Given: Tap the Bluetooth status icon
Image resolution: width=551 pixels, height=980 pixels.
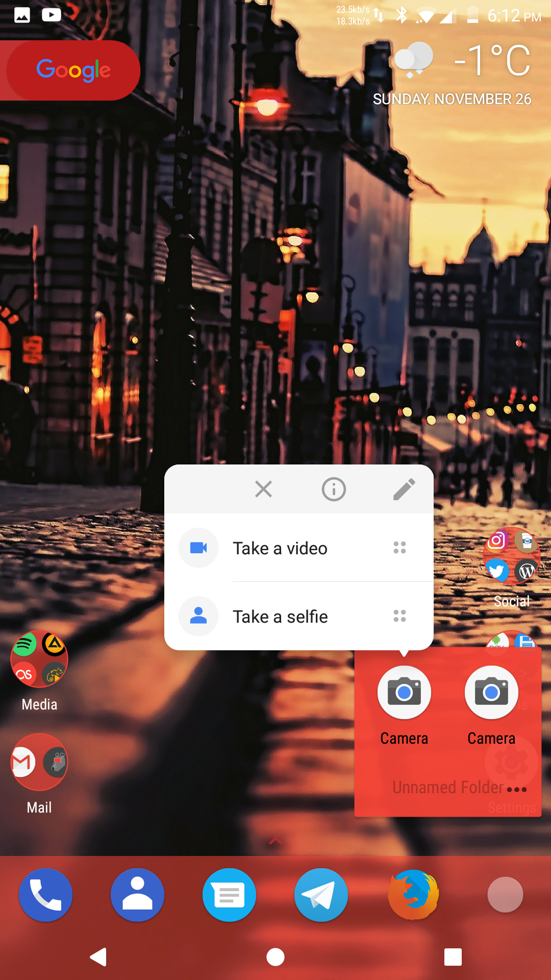Looking at the screenshot, I should coord(402,15).
